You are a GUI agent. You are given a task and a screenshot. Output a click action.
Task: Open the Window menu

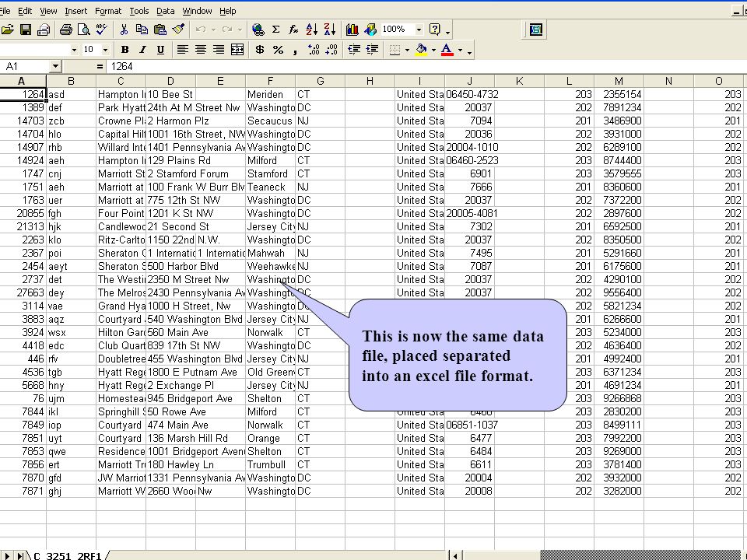click(197, 10)
